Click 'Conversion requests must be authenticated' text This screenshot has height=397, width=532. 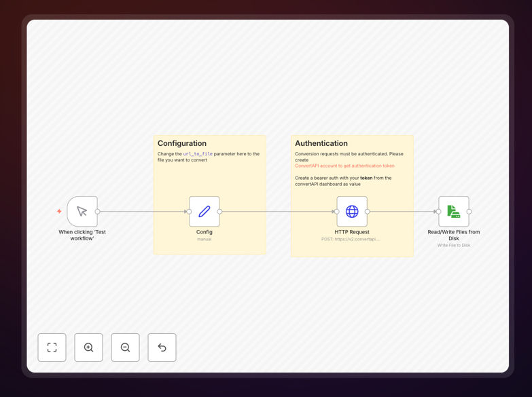tap(349, 157)
